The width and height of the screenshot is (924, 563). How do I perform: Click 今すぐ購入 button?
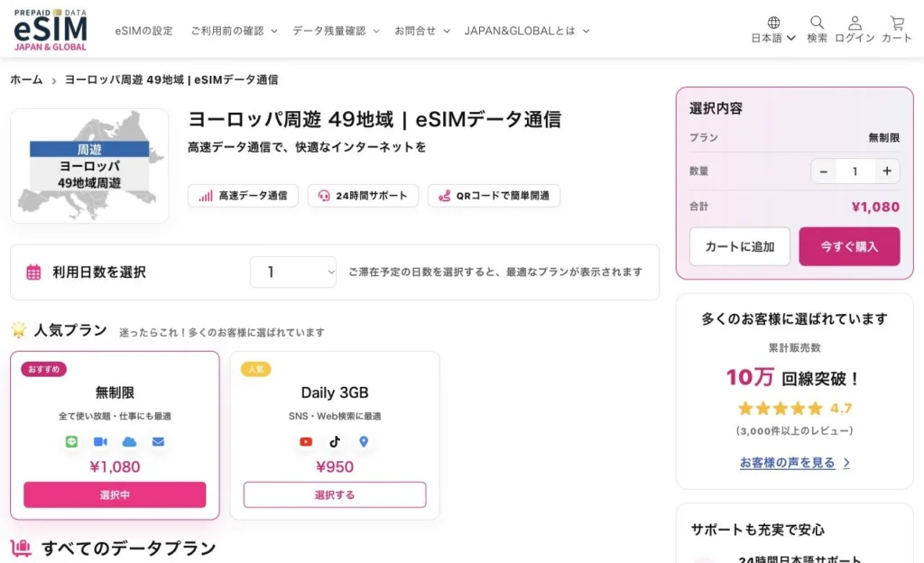tap(849, 246)
